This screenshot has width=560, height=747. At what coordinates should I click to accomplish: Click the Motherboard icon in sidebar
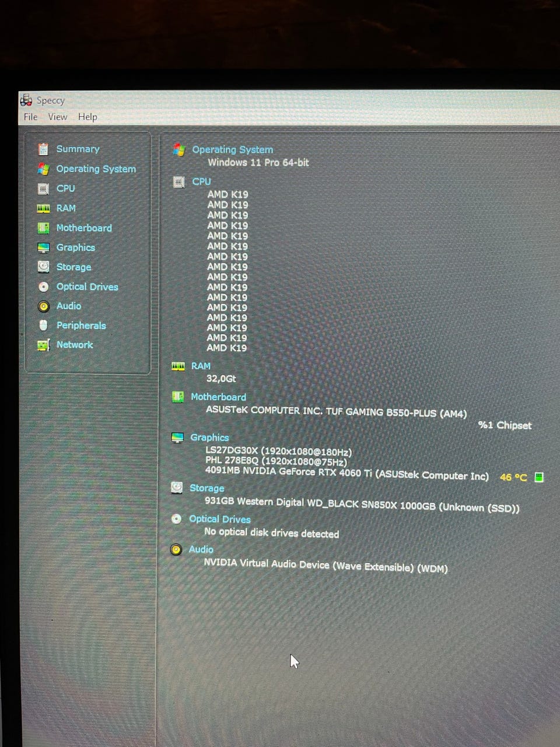pyautogui.click(x=43, y=228)
